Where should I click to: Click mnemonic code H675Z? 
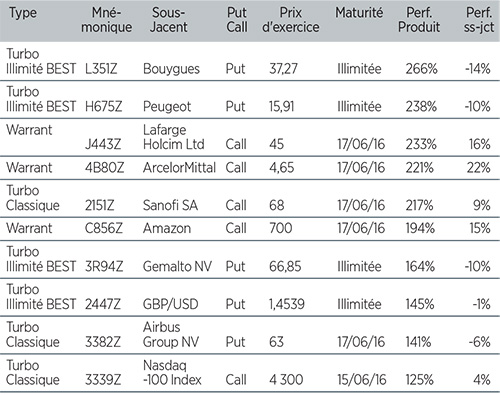coord(103,107)
